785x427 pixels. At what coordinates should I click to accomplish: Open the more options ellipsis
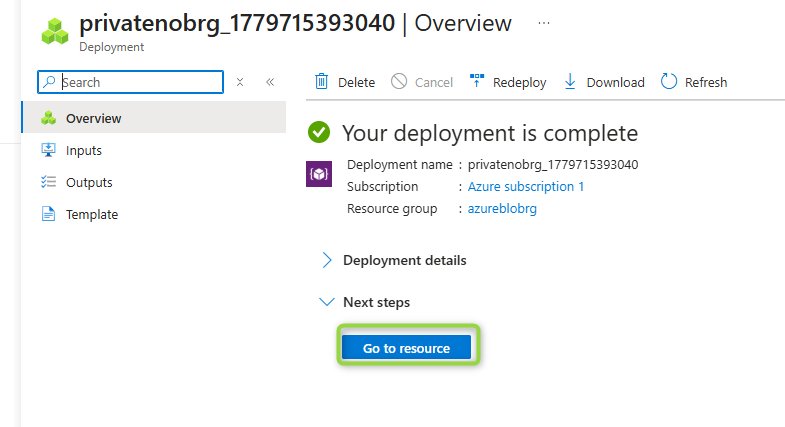pos(544,23)
